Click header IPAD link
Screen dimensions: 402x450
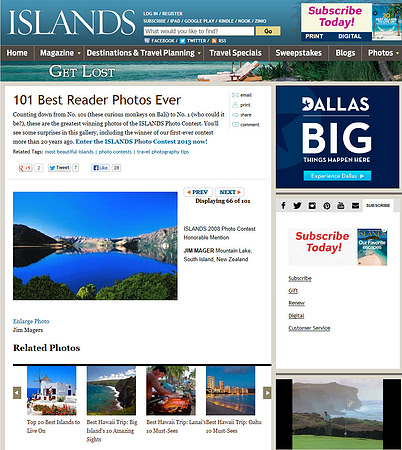pyautogui.click(x=175, y=21)
